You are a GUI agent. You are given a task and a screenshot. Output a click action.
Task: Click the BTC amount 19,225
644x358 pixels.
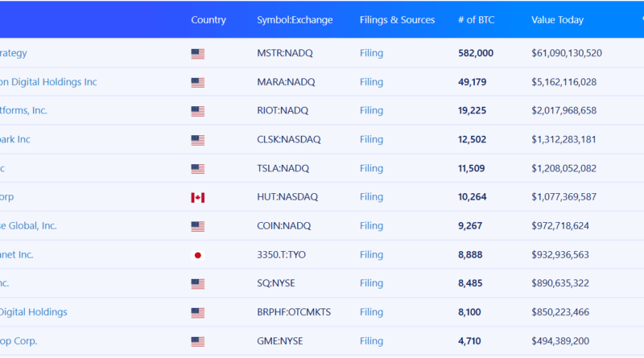click(472, 110)
